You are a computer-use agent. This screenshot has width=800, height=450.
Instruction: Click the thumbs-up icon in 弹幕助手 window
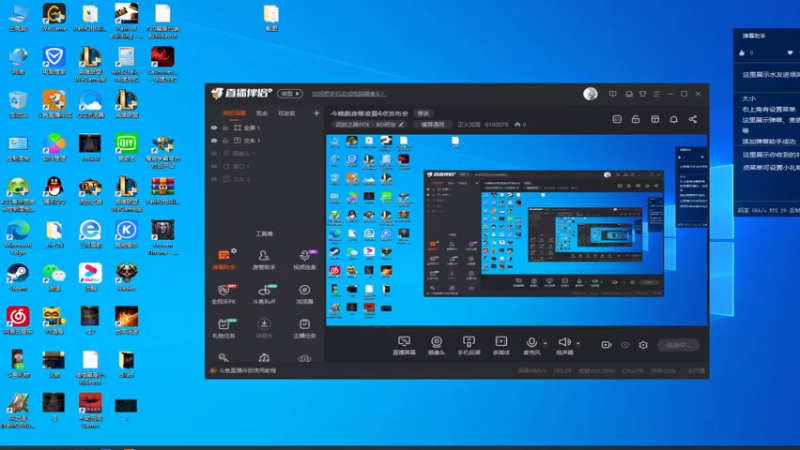[x=742, y=53]
